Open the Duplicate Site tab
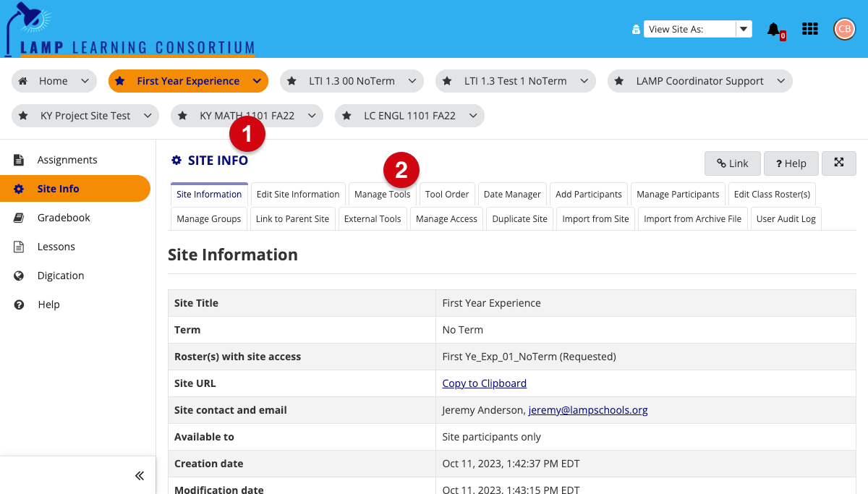Image resolution: width=868 pixels, height=494 pixels. (520, 218)
